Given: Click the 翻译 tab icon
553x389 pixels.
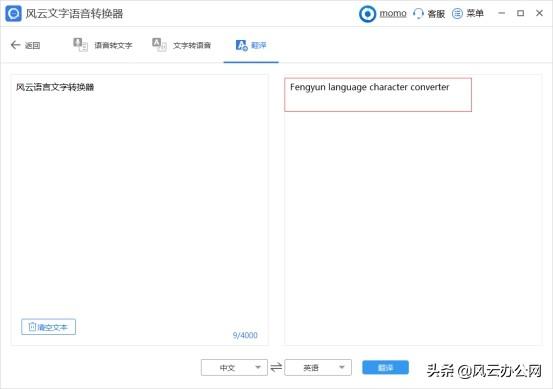Looking at the screenshot, I should pos(242,45).
